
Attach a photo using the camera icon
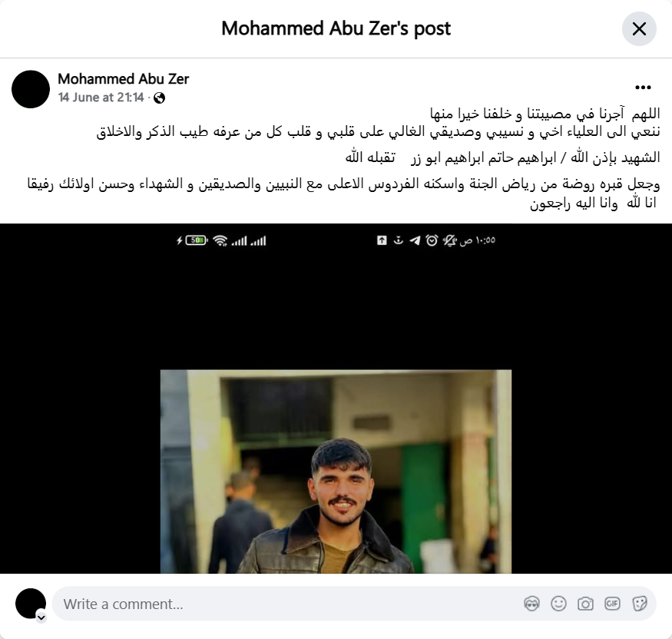coord(585,604)
